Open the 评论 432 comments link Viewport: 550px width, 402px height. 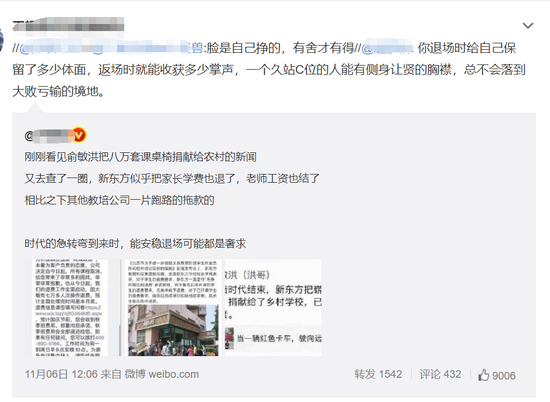click(x=440, y=374)
